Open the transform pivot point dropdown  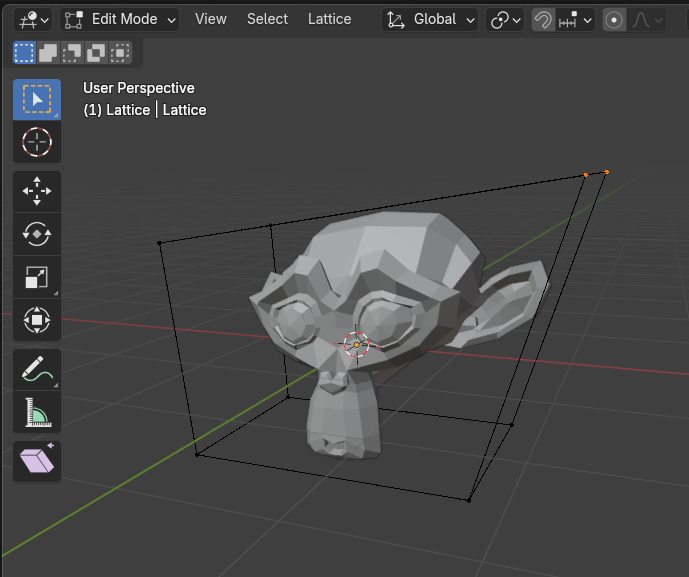pos(505,20)
